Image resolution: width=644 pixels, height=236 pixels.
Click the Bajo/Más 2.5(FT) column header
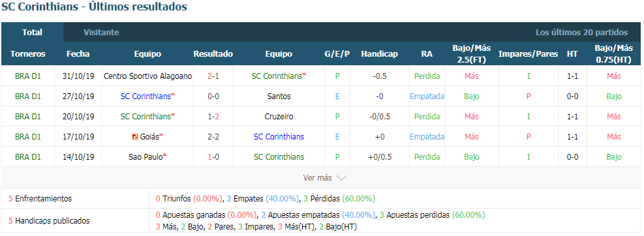tap(472, 53)
